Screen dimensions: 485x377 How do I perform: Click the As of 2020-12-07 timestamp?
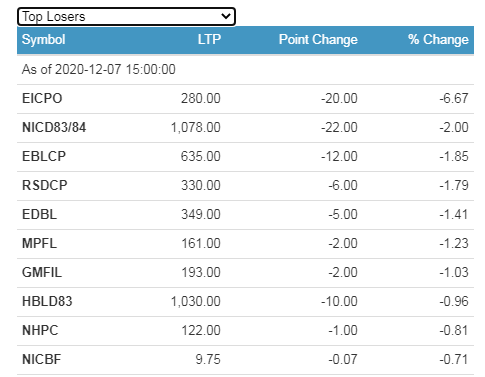coord(99,69)
